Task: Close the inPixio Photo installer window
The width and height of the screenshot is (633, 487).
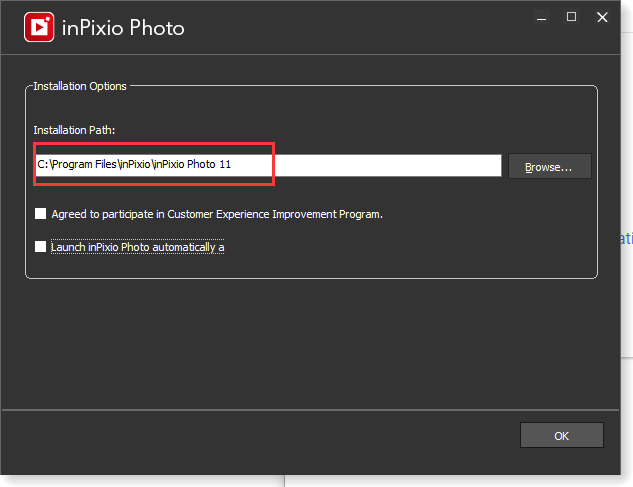Action: [x=602, y=17]
